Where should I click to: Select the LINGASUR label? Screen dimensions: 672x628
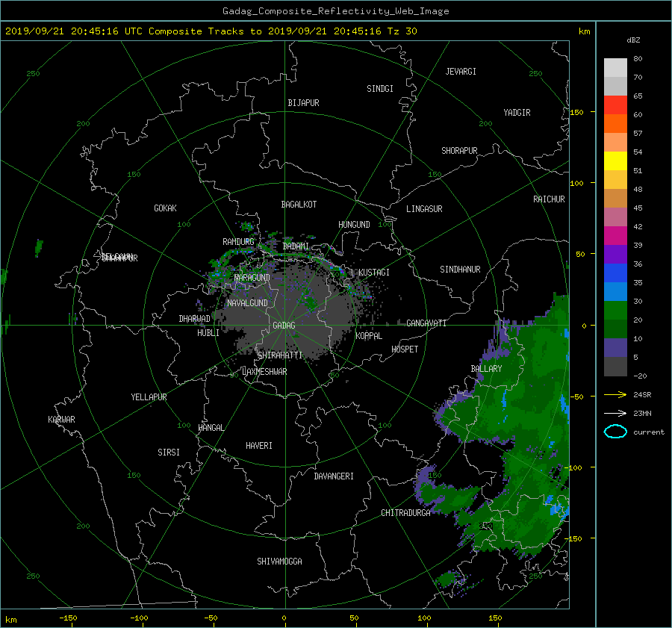point(424,209)
